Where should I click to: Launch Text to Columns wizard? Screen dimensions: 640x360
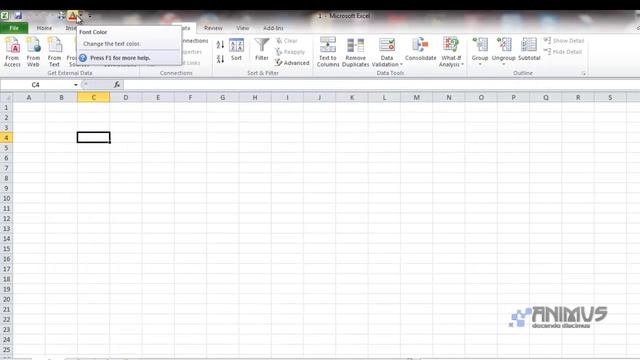tap(328, 51)
